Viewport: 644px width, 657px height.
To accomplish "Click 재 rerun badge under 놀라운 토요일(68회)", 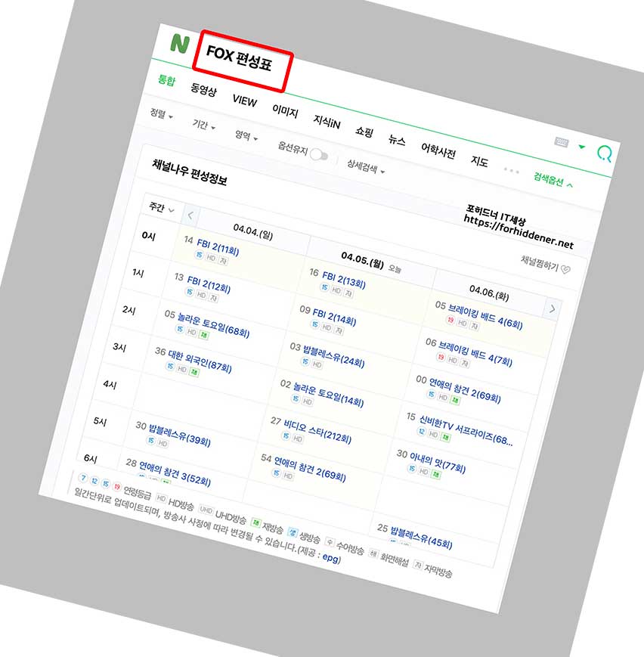I will [203, 335].
